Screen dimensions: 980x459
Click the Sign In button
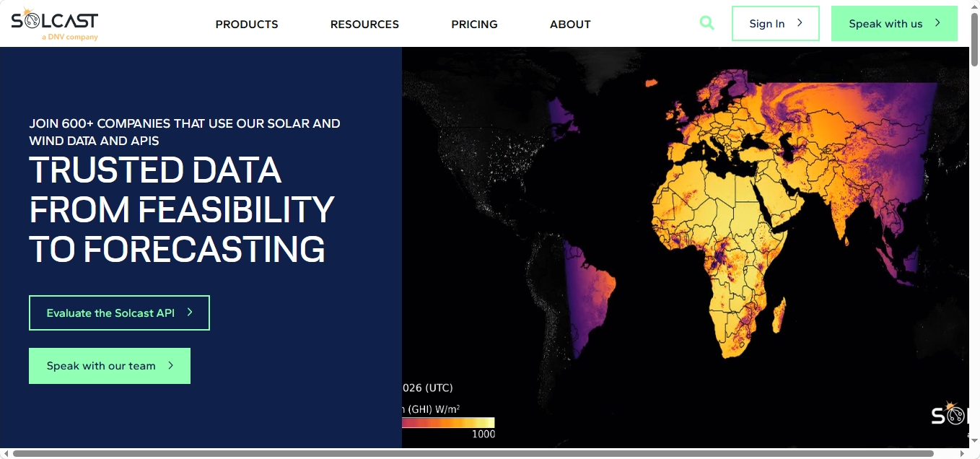click(776, 23)
